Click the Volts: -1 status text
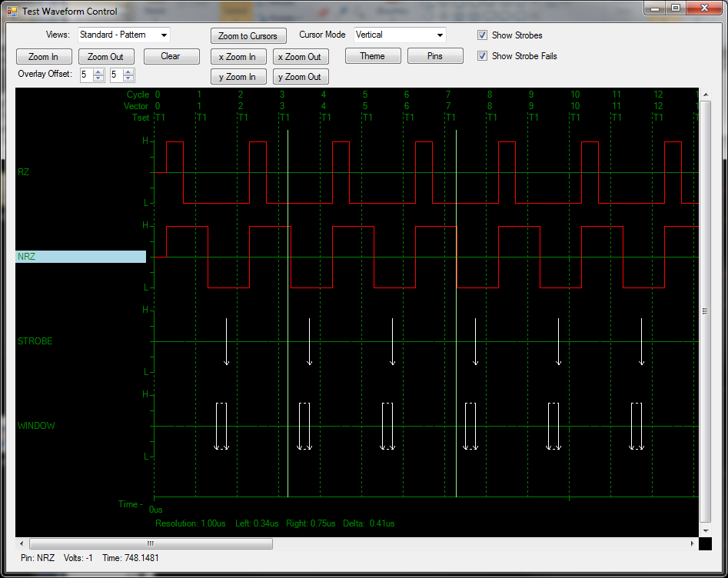Screen dimensions: 728x578 pos(78,558)
